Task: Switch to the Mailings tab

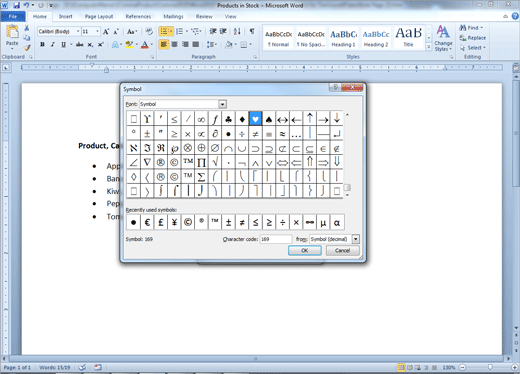Action: coord(173,16)
